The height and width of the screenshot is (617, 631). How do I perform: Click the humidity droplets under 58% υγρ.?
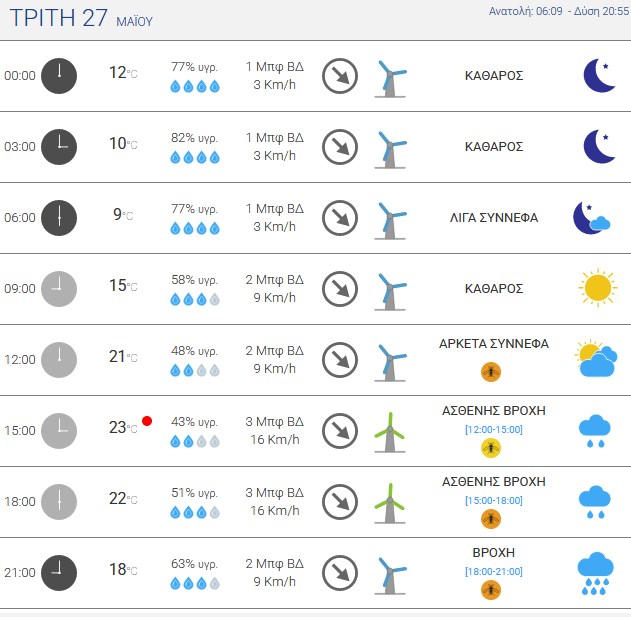pyautogui.click(x=195, y=299)
